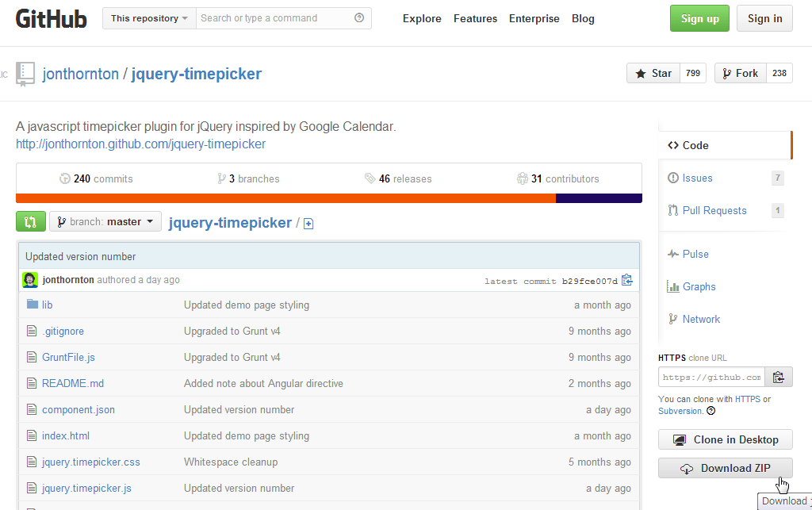
Task: Open the This repository search scope dropdown
Action: [149, 18]
